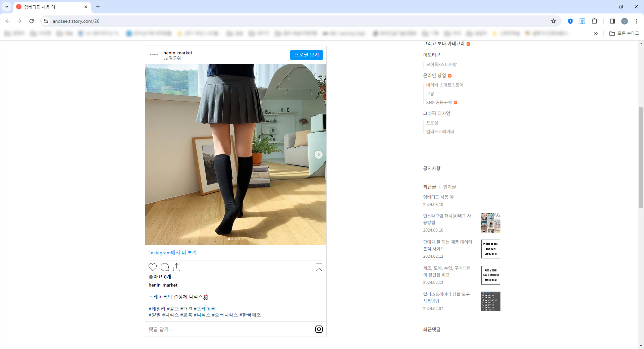This screenshot has width=644, height=349.
Task: Click the 판매가 잘 되는 제품 찾기 thumbnail
Action: 491,249
